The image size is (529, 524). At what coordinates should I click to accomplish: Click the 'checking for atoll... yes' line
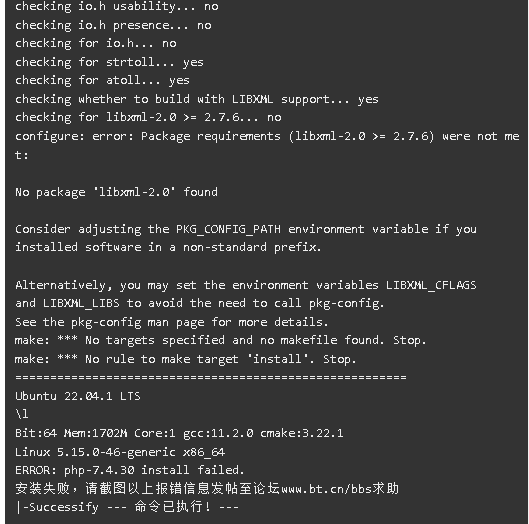coord(102,81)
